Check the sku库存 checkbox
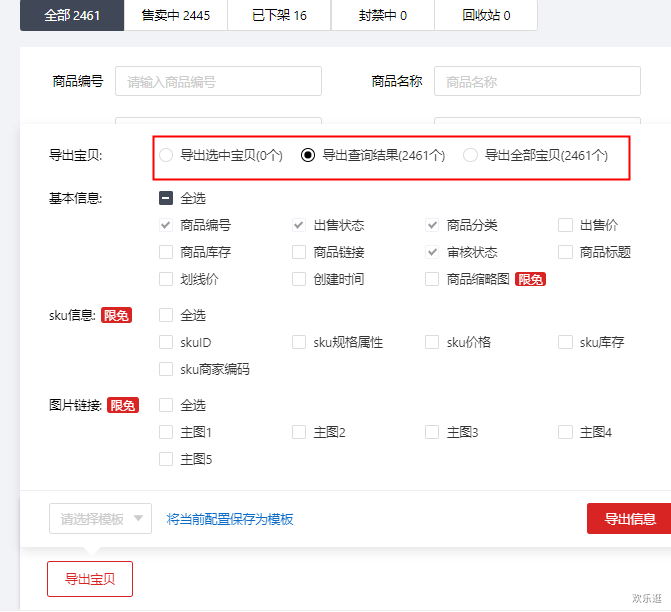The image size is (671, 612). coord(565,342)
